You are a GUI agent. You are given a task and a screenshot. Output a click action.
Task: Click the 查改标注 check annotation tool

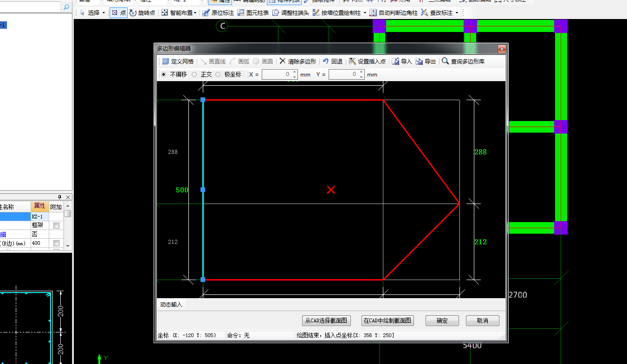click(x=437, y=13)
